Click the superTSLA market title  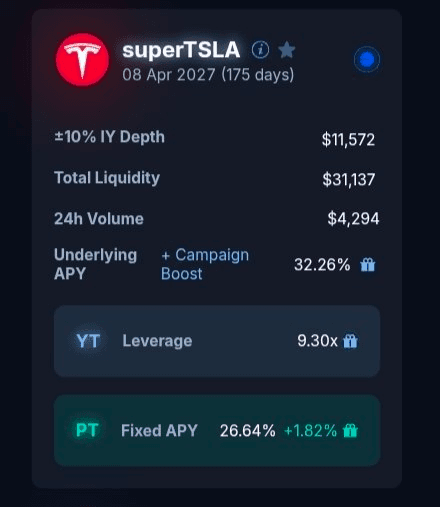(181, 50)
